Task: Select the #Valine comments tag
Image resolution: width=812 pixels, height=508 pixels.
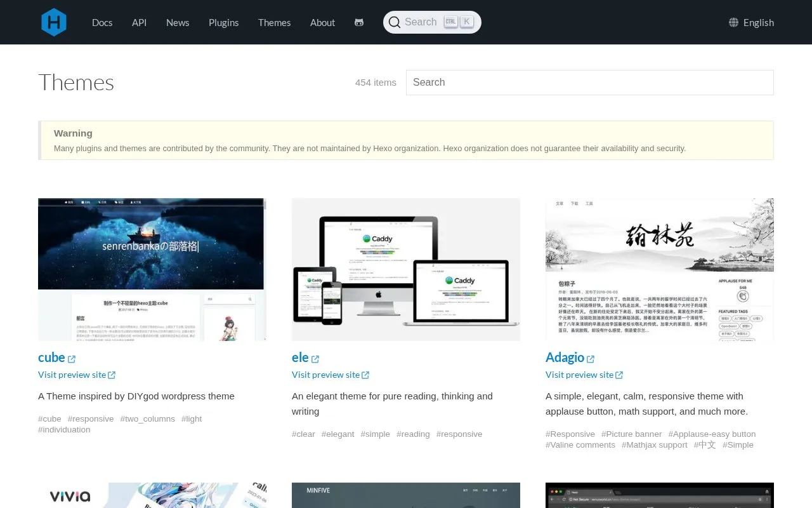Action: [580, 445]
